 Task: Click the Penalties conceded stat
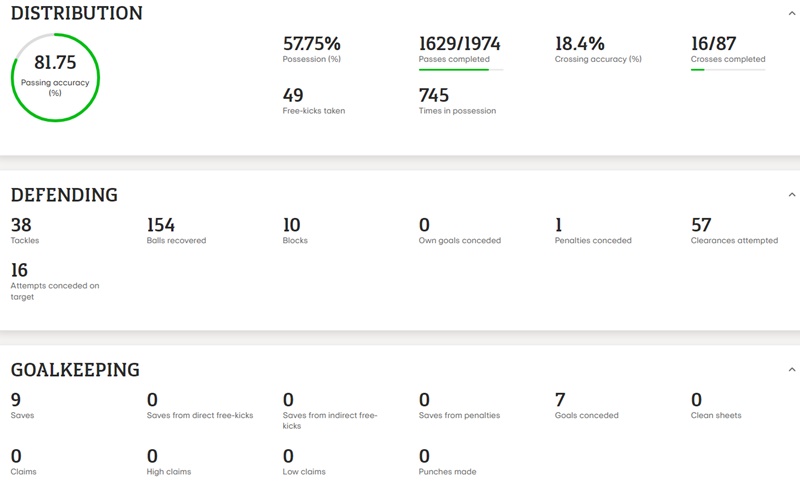coord(593,232)
